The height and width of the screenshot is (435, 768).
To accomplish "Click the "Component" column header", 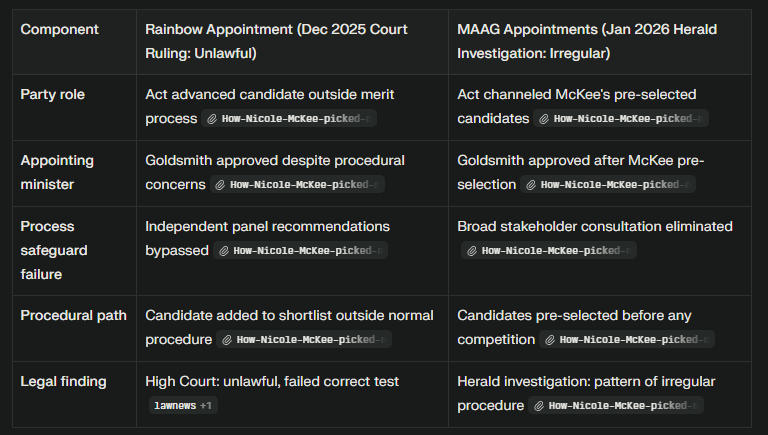I will point(59,29).
